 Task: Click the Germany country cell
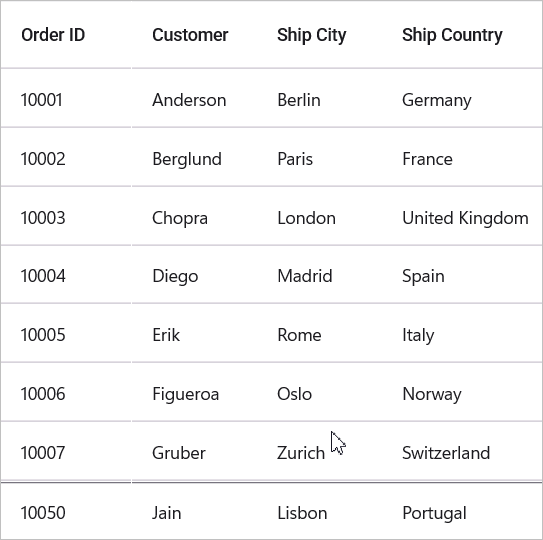[x=462, y=98]
